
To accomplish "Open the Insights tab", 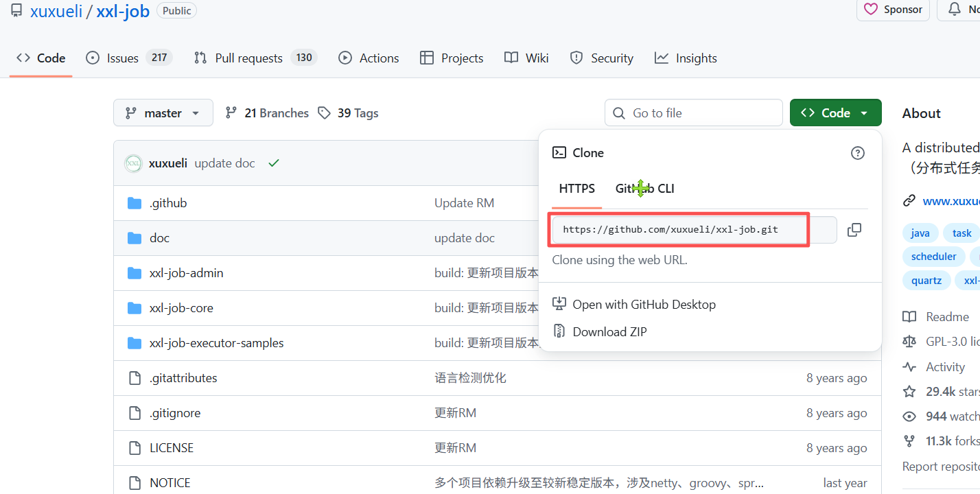I will click(686, 58).
